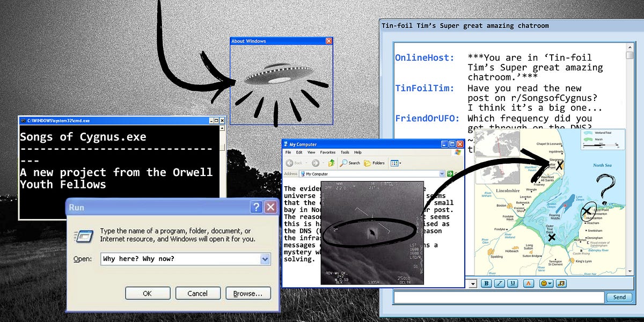Screen dimensions: 644x322
Task: Click OK in the Run dialog
Action: pos(148,294)
